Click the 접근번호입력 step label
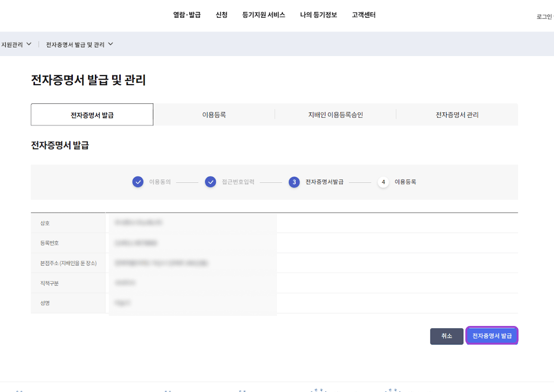 [238, 182]
